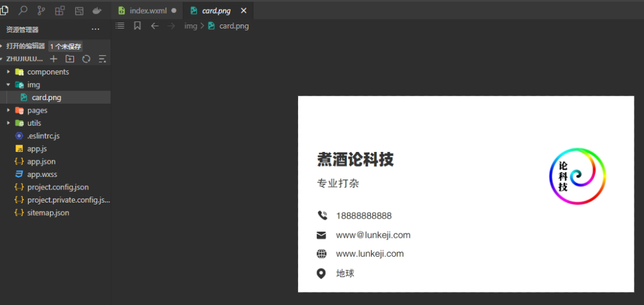Go back with the left arrow
Viewport: 644px width, 305px height.
coord(154,26)
